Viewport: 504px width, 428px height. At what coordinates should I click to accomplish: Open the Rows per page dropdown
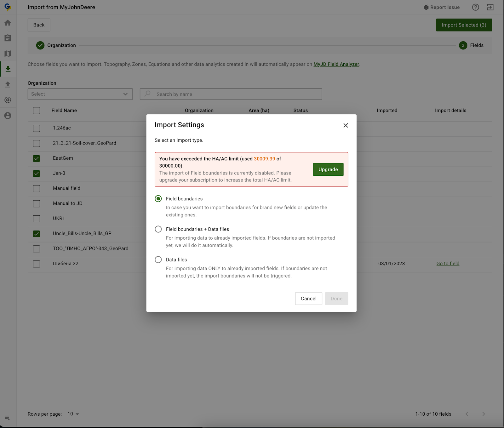point(73,414)
